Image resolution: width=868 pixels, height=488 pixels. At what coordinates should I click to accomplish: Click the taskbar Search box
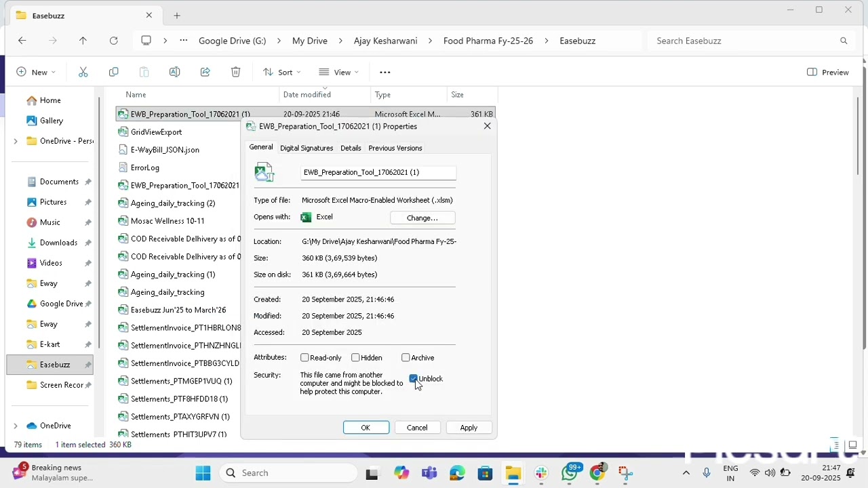point(289,473)
